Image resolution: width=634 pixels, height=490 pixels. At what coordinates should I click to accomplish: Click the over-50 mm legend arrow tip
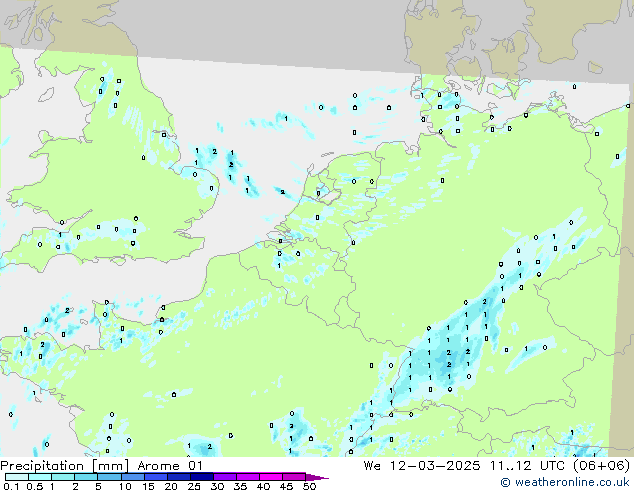[x=317, y=477]
